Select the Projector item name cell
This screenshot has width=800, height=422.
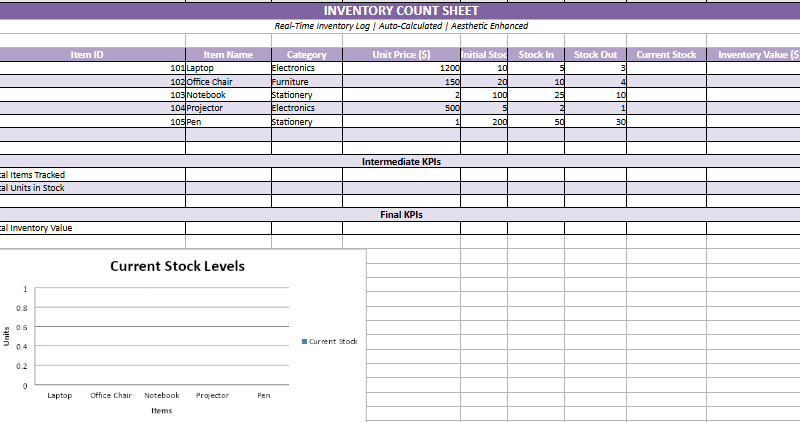pyautogui.click(x=228, y=108)
